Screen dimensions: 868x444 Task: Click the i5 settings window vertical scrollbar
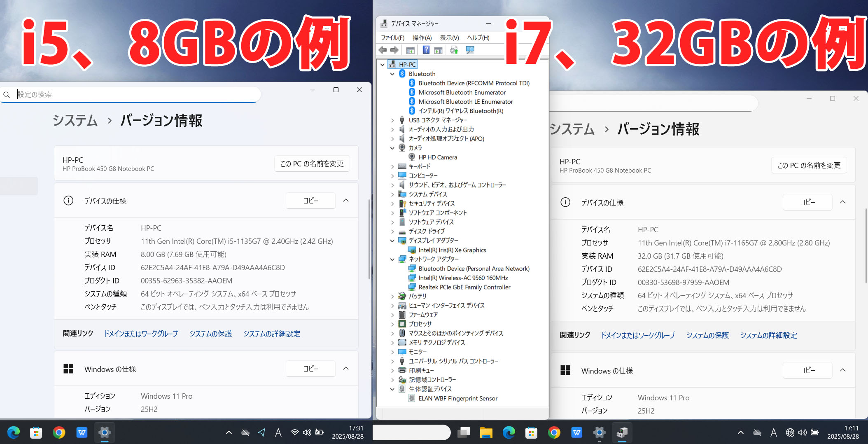tap(369, 239)
